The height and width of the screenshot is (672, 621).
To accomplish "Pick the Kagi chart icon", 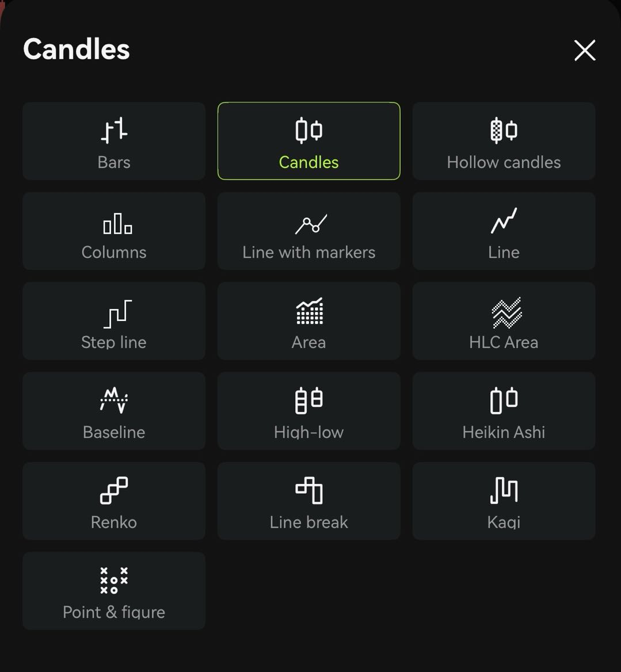I will [x=504, y=490].
